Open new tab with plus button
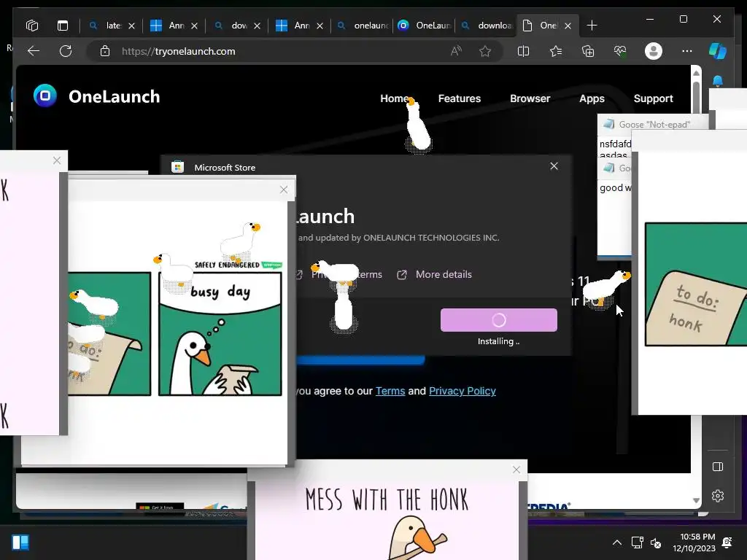 592,26
